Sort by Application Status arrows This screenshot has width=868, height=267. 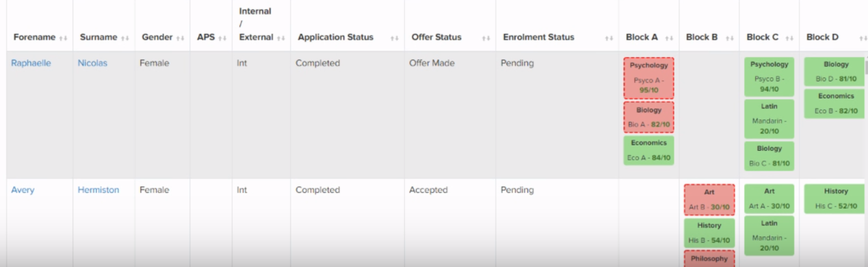coord(395,38)
